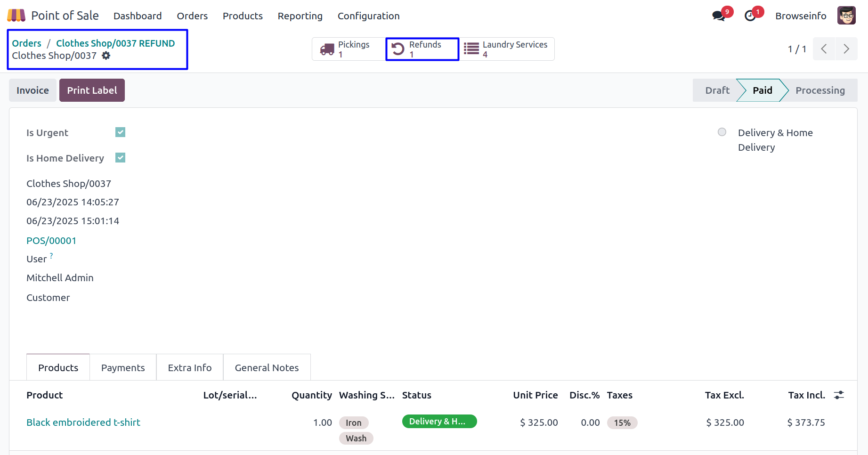Screen dimensions: 868x455
Task: Open the Black embroidered t-shirt product link
Action: pyautogui.click(x=83, y=422)
